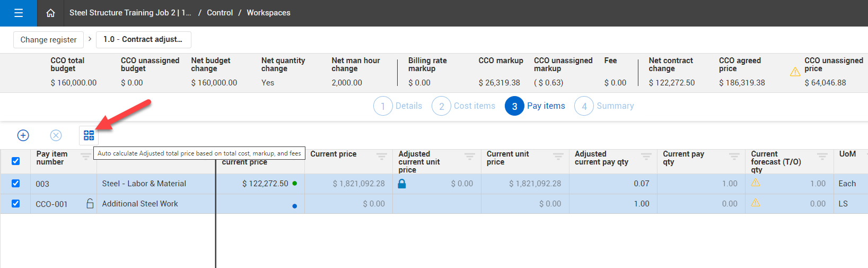Click the auto calculate adjusted price icon
868x268 pixels.
tap(89, 135)
